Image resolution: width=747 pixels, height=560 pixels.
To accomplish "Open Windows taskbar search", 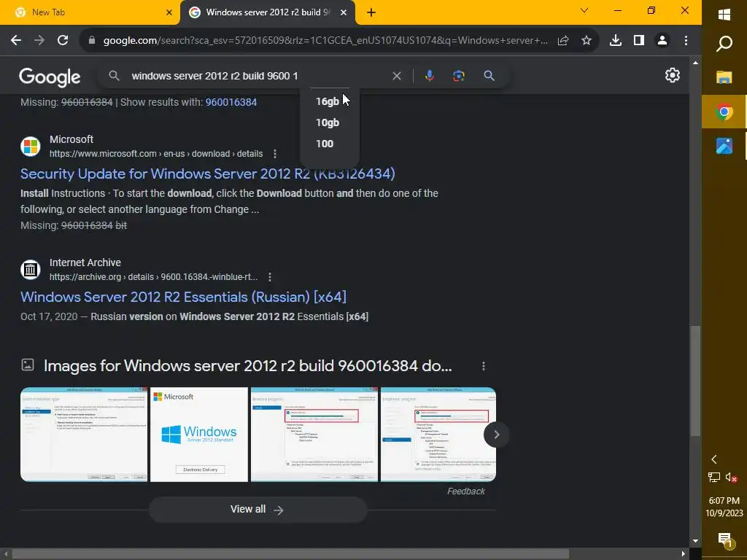I will coord(724,44).
